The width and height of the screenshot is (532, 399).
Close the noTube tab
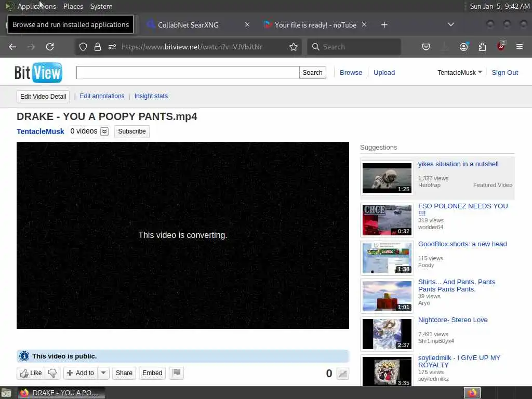click(x=364, y=24)
